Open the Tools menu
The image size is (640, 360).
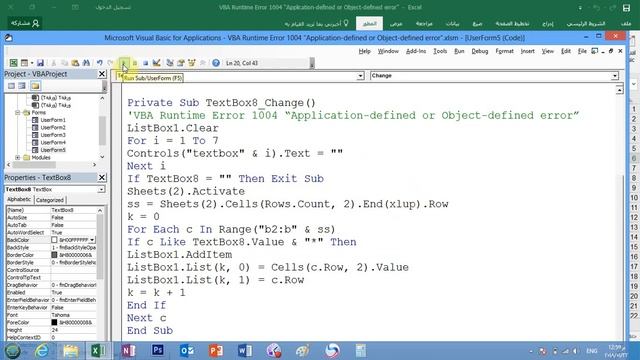click(x=440, y=51)
